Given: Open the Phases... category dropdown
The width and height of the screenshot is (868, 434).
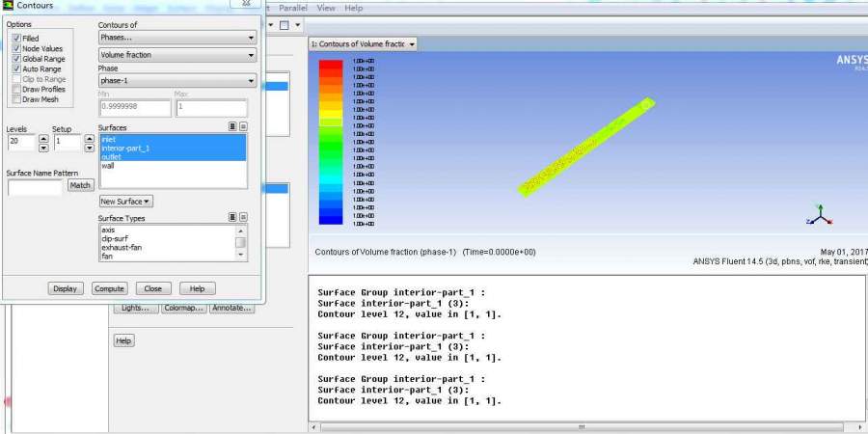Looking at the screenshot, I should 177,38.
